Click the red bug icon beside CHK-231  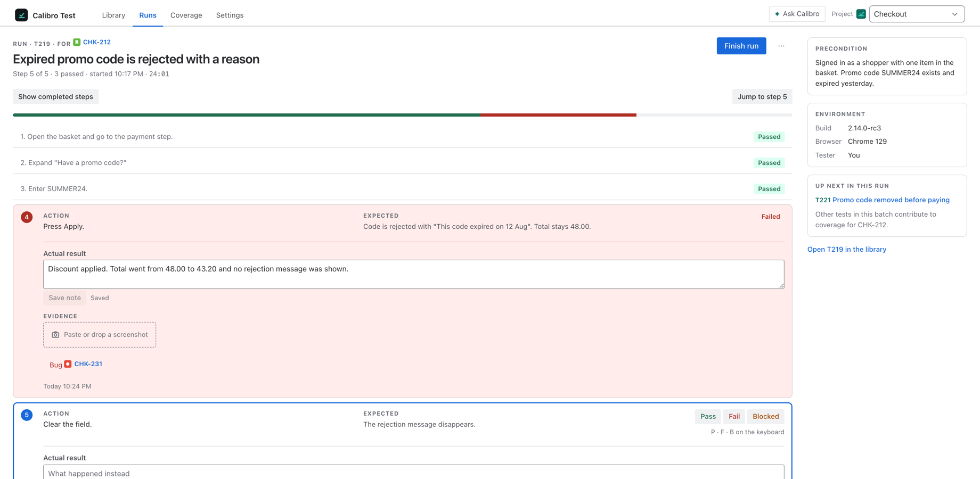(68, 364)
